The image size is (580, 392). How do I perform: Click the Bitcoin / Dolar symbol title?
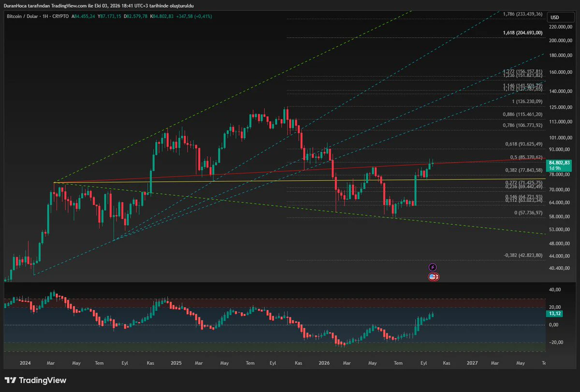click(x=22, y=16)
